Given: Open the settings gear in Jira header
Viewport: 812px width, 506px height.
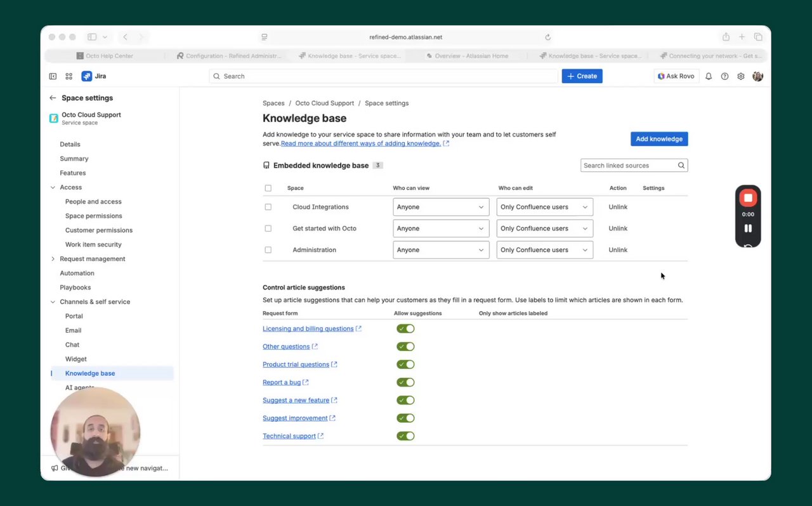Looking at the screenshot, I should [x=741, y=76].
